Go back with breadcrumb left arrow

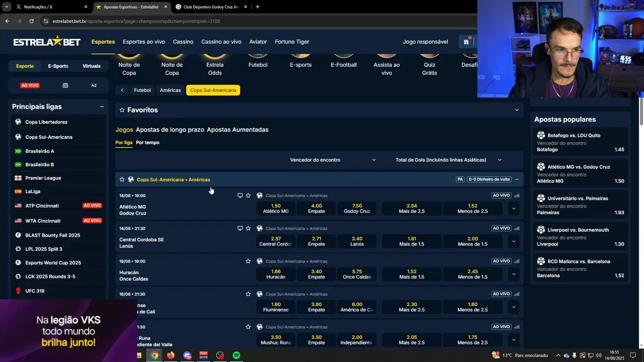(x=122, y=90)
